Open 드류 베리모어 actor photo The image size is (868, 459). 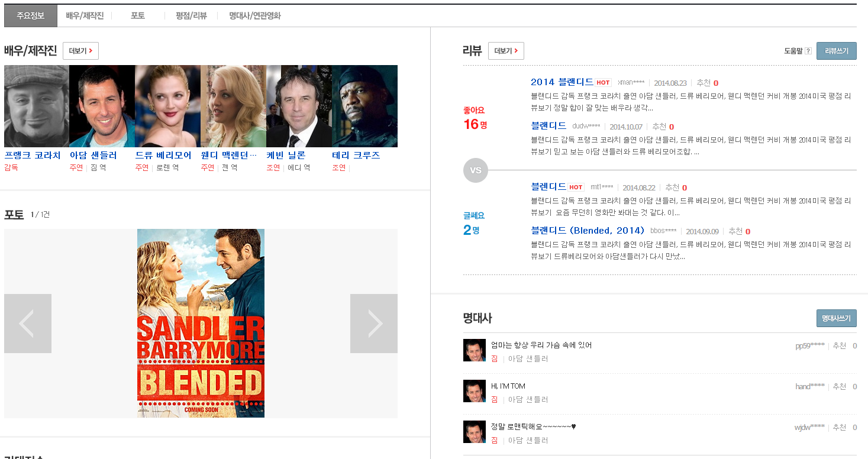tap(167, 106)
